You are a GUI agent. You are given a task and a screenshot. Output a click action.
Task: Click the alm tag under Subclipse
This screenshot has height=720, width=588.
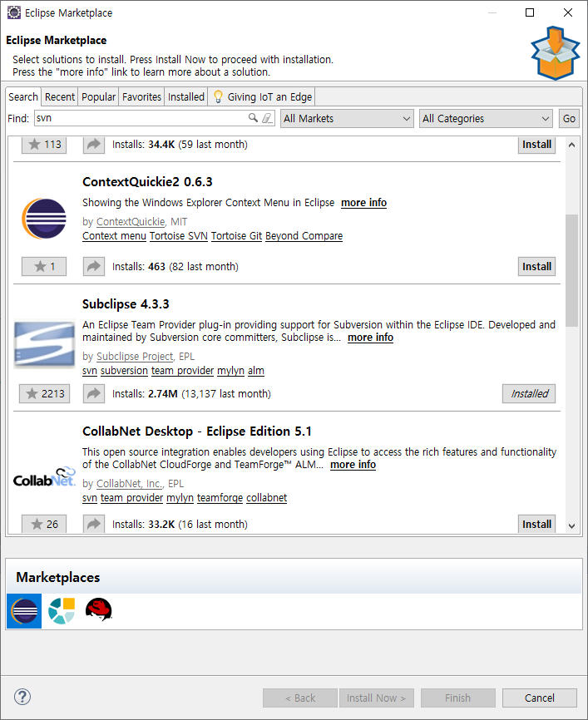(256, 371)
